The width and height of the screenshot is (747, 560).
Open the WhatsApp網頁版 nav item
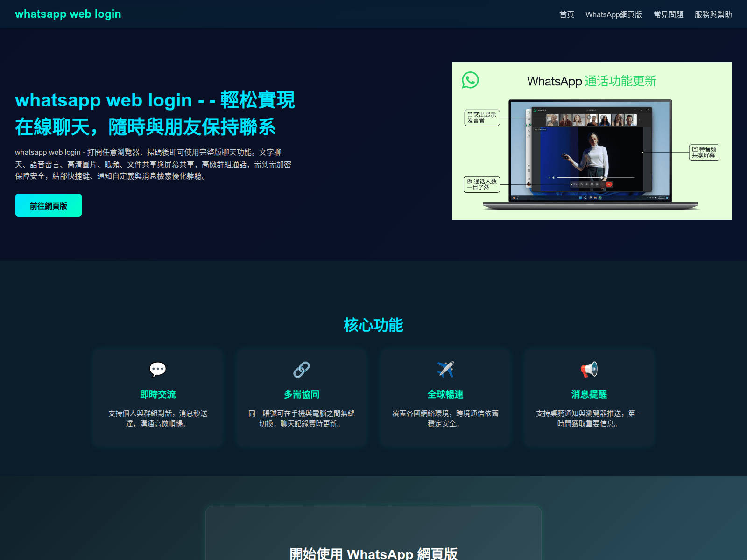point(614,14)
